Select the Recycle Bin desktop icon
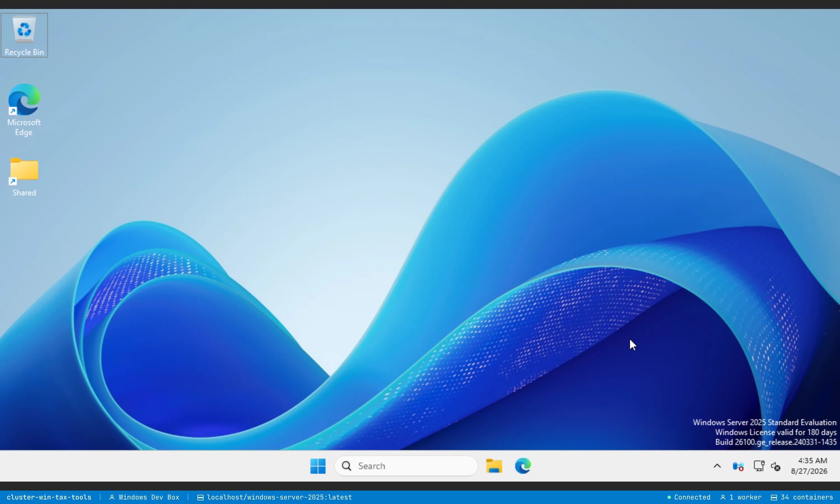 tap(24, 35)
